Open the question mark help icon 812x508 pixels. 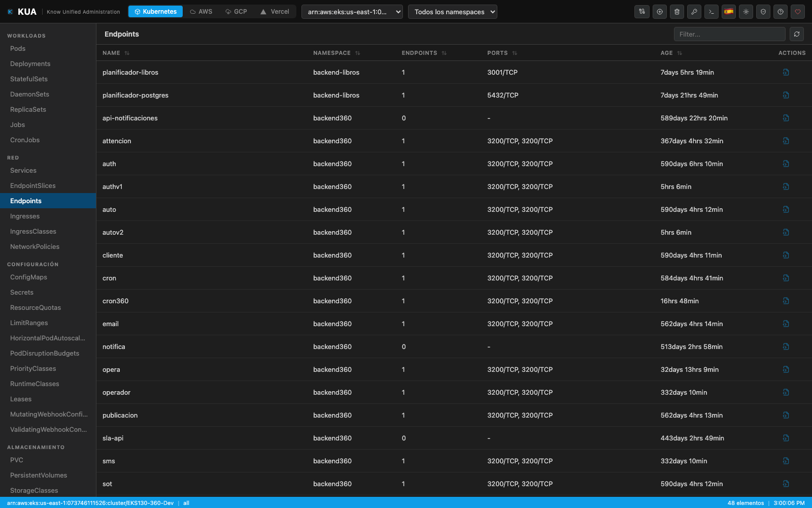click(x=780, y=12)
